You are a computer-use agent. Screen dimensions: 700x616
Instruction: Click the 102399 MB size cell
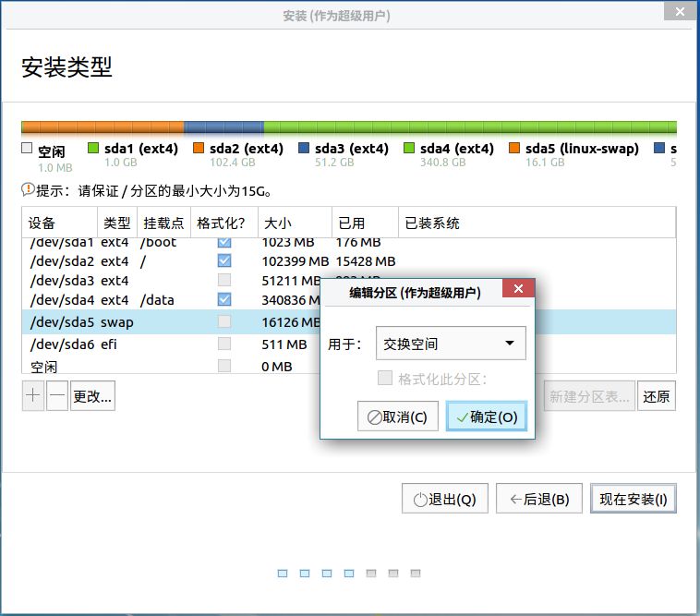pos(296,261)
